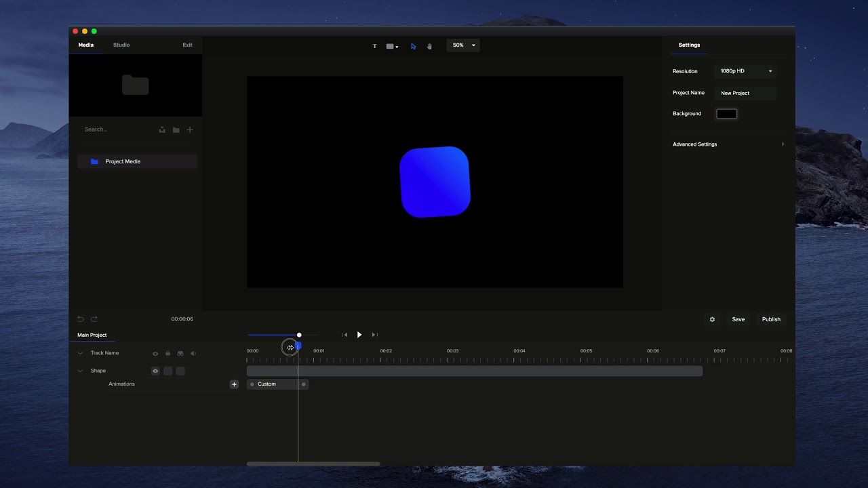Skip to start of timeline
The image size is (868, 488).
coord(344,335)
